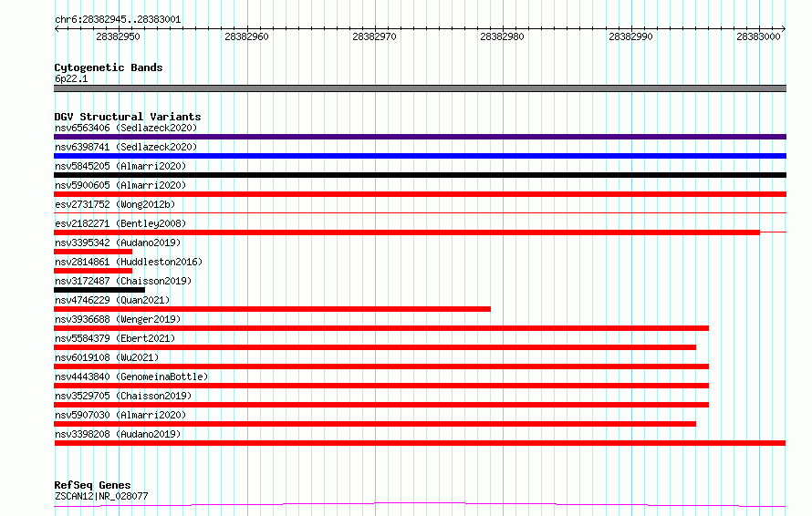Click the red nsv3936688 variant bar
Viewport: 812px width, 516px height.
[381, 328]
